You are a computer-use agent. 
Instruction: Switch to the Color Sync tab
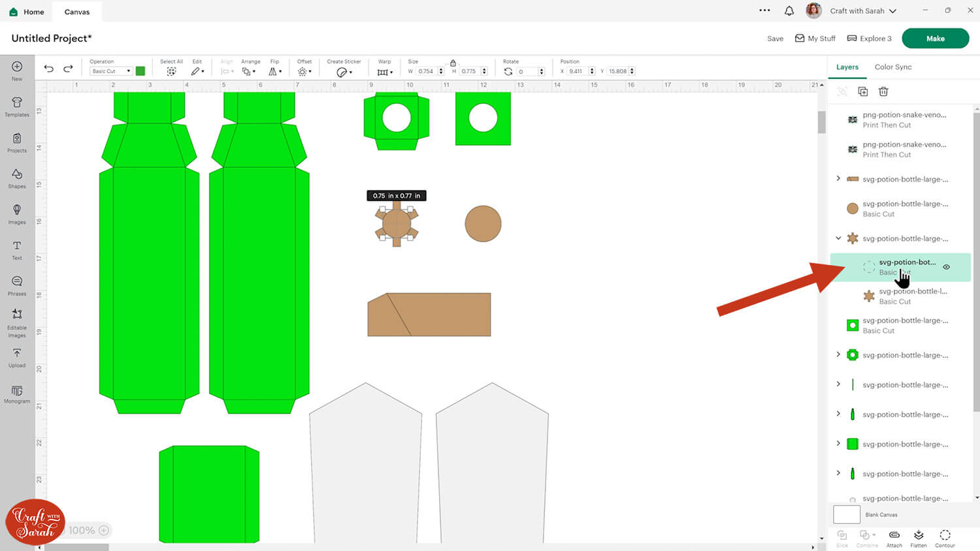tap(892, 67)
